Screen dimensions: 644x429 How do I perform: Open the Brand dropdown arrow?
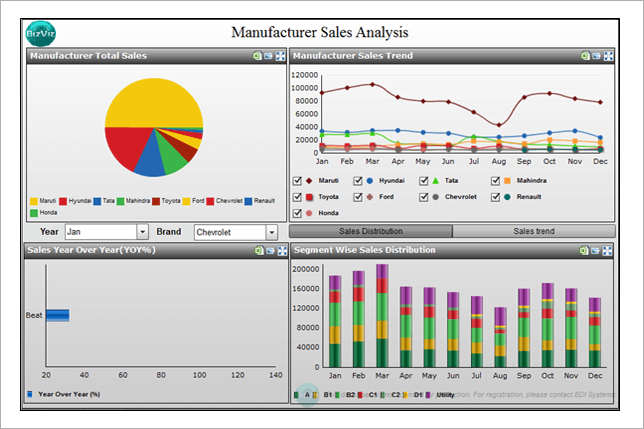(x=271, y=232)
